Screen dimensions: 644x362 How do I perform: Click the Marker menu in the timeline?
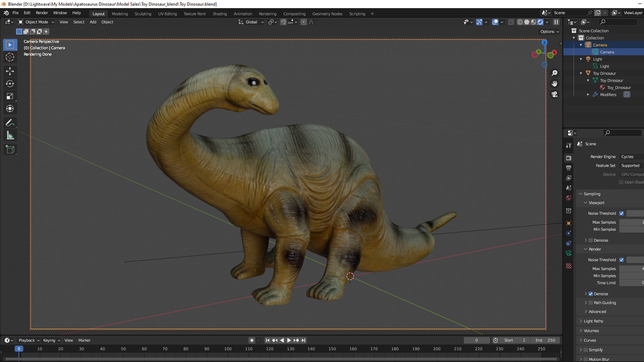pos(84,340)
